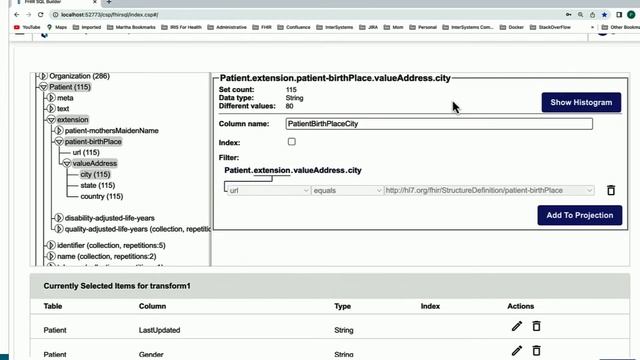Delete the LastUpdated row with trash icon

click(x=536, y=326)
